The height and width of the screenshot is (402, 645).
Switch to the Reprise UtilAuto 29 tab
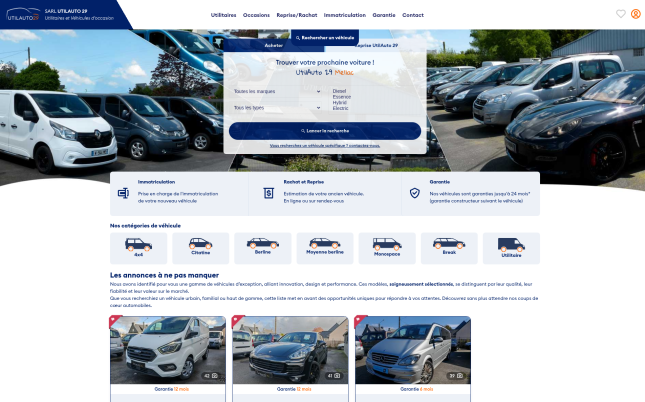[x=376, y=45]
